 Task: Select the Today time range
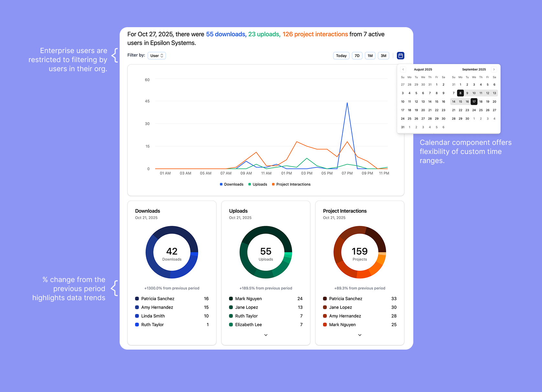[x=341, y=56]
